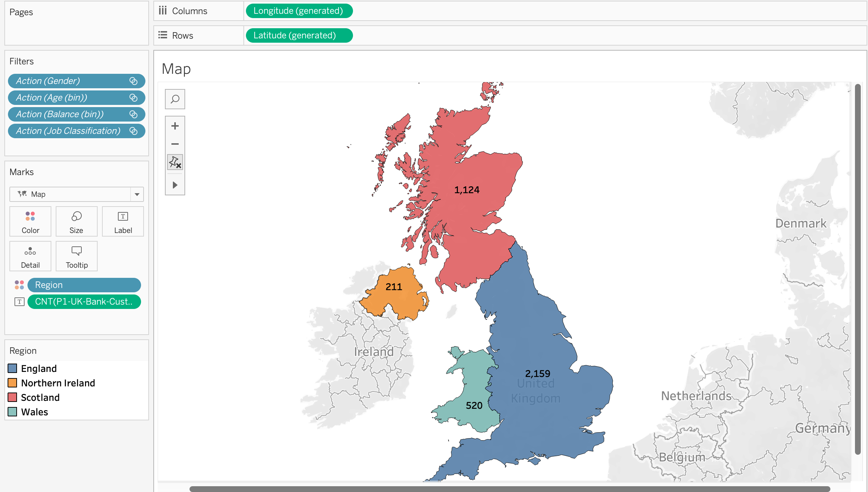Open the Marks type dropdown

click(x=137, y=194)
